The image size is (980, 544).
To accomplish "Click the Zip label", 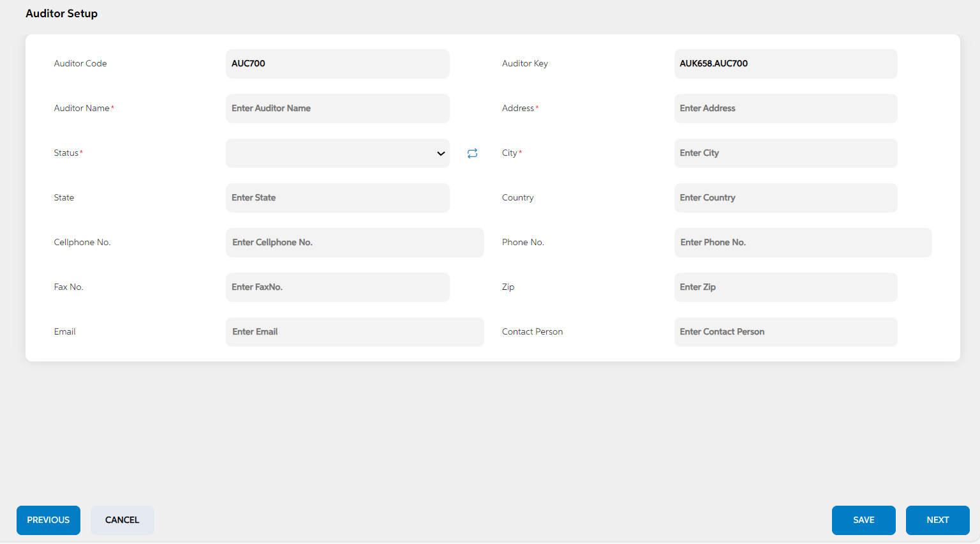I will pos(509,287).
